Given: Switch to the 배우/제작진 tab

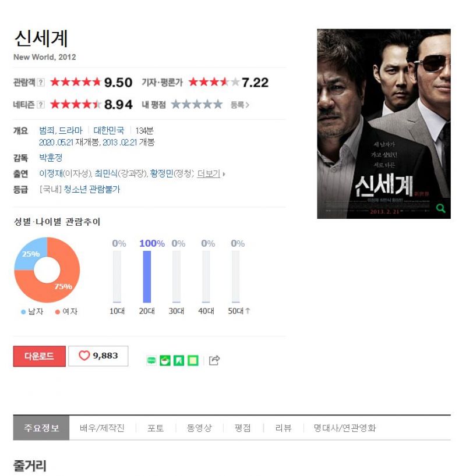Looking at the screenshot, I should tap(102, 428).
